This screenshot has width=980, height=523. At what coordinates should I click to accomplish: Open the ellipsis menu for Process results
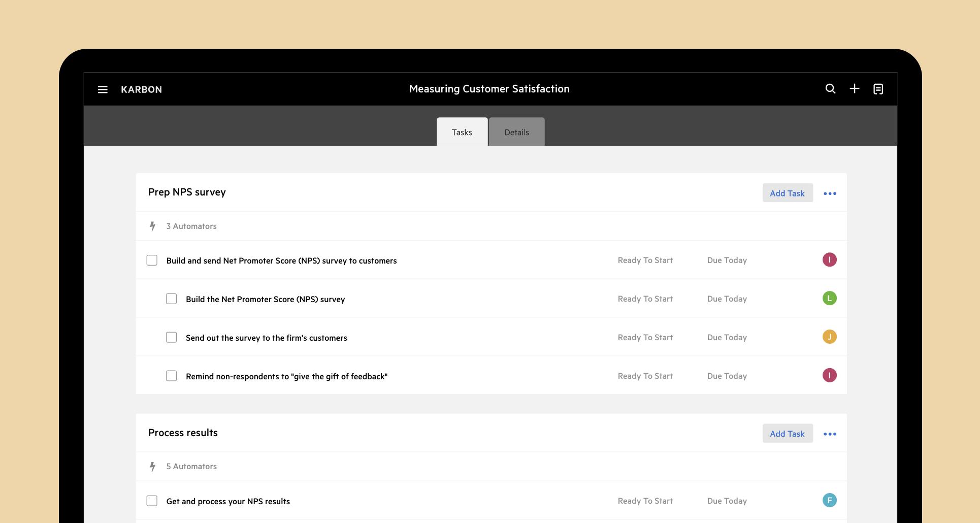pyautogui.click(x=830, y=434)
